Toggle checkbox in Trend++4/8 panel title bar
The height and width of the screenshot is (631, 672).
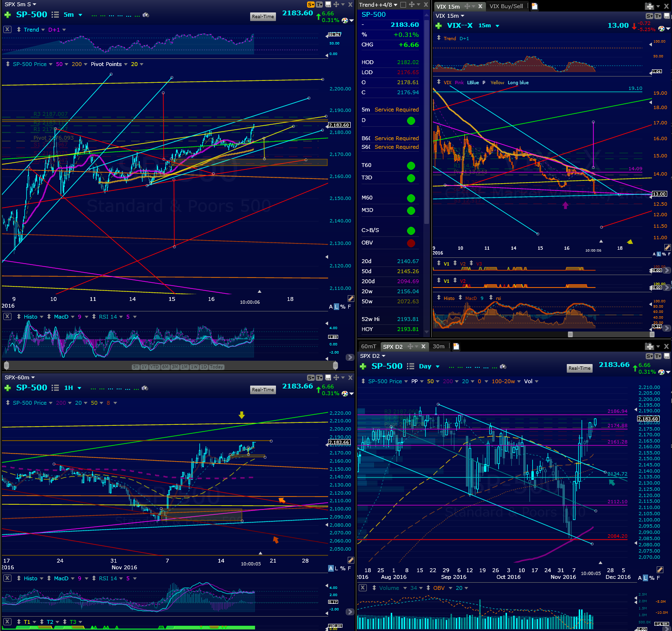(403, 5)
